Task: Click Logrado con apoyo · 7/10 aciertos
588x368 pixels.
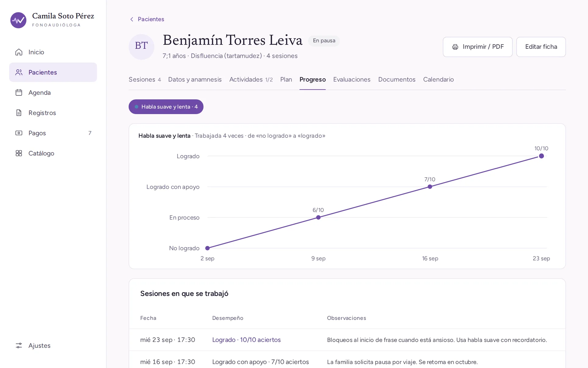Action: pos(261,362)
